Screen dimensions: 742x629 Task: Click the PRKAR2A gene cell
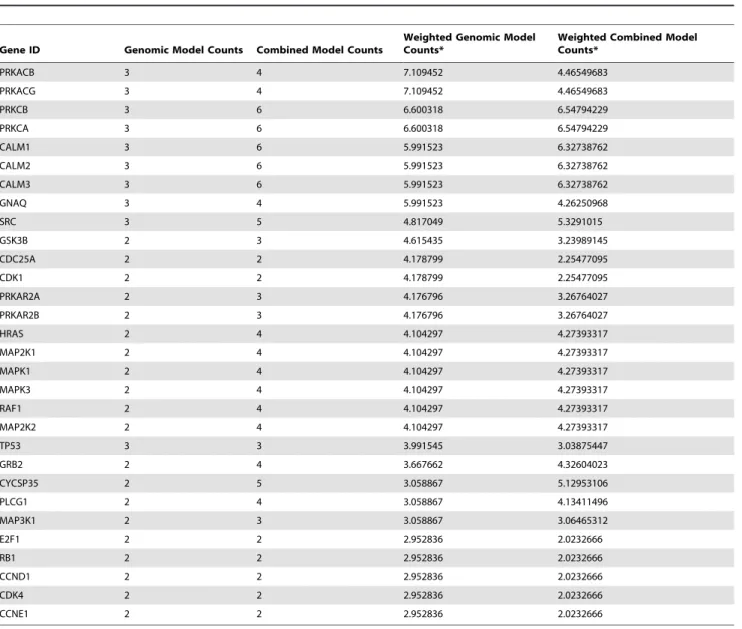(20, 297)
